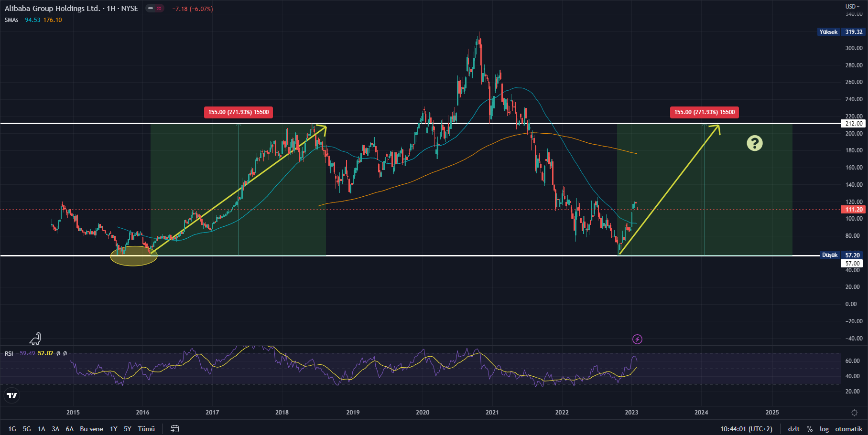
Task: Open chart settings gear icon
Action: pyautogui.click(x=854, y=413)
